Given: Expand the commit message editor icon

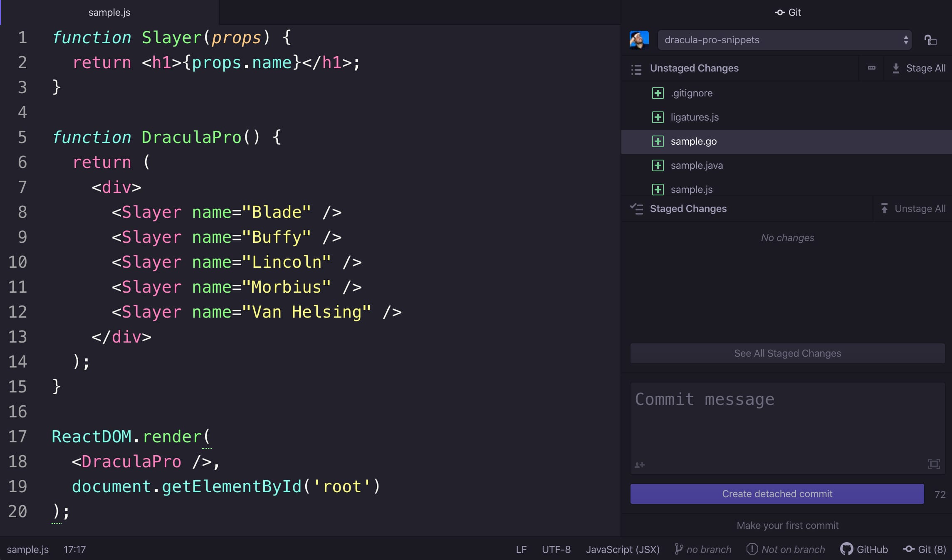Looking at the screenshot, I should 934,464.
